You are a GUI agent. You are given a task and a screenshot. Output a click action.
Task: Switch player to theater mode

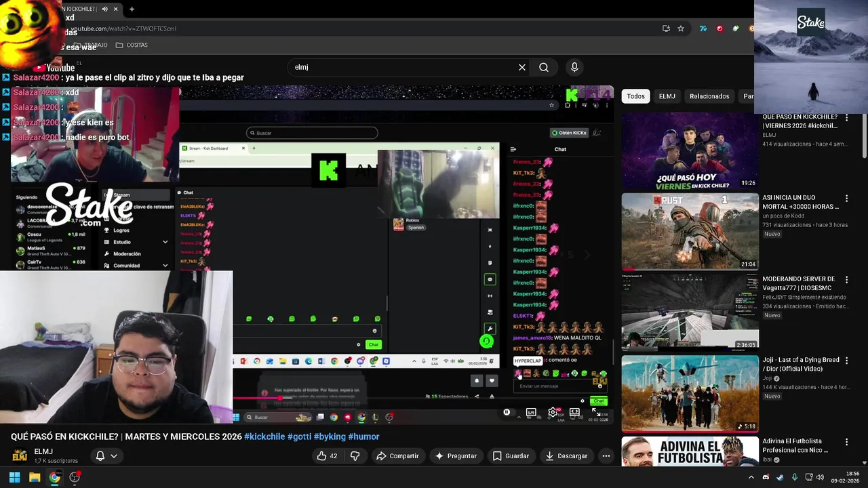(574, 412)
